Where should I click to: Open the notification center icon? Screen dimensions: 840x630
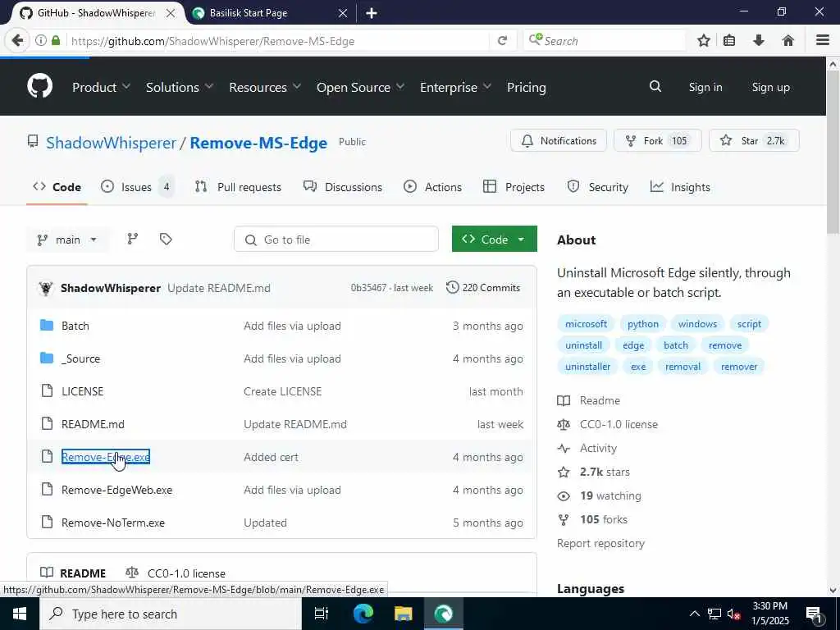tap(815, 614)
